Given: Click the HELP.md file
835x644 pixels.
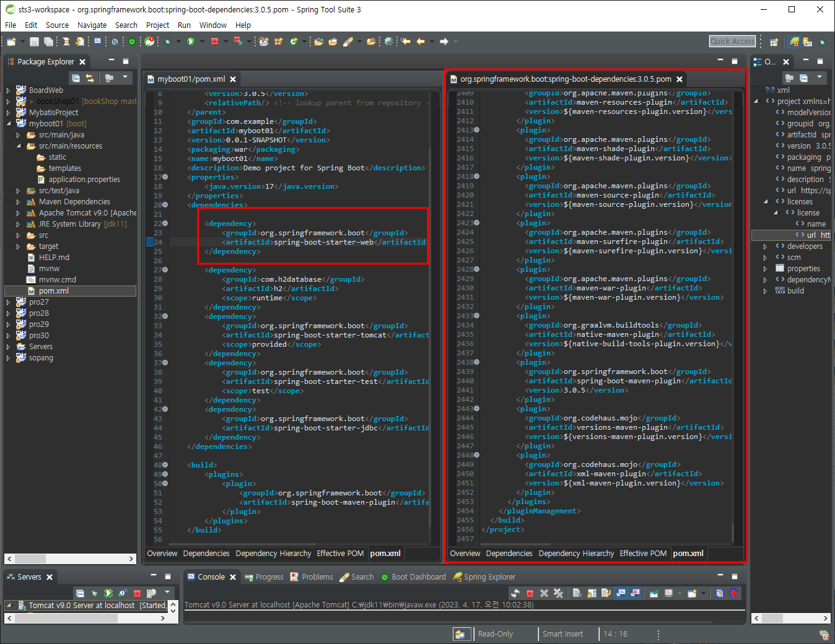Looking at the screenshot, I should click(x=54, y=258).
